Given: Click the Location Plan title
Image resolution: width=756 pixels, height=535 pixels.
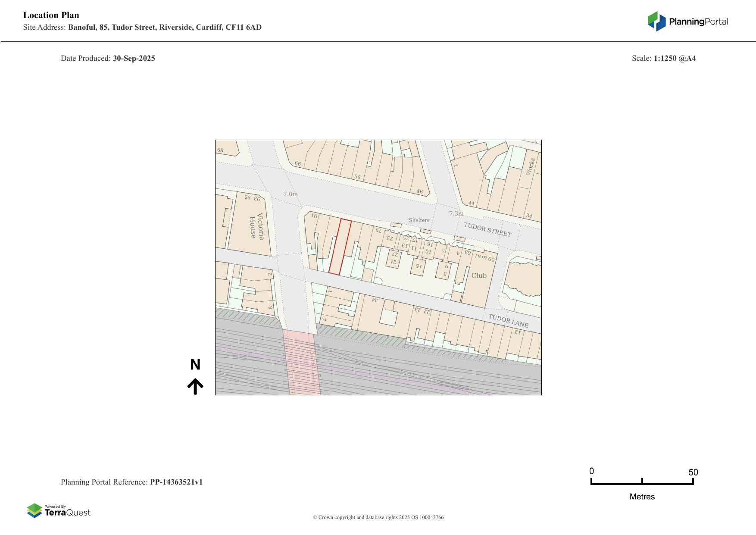Looking at the screenshot, I should (51, 15).
